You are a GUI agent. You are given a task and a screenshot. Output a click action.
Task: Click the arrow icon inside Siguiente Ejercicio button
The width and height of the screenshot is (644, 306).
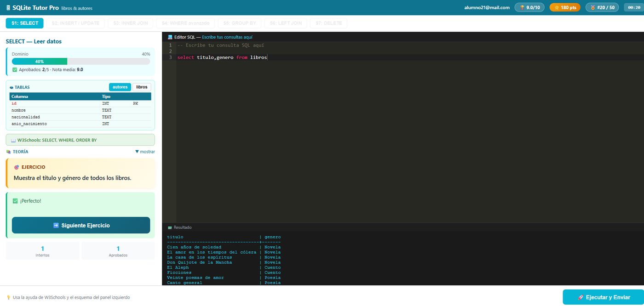(56, 226)
